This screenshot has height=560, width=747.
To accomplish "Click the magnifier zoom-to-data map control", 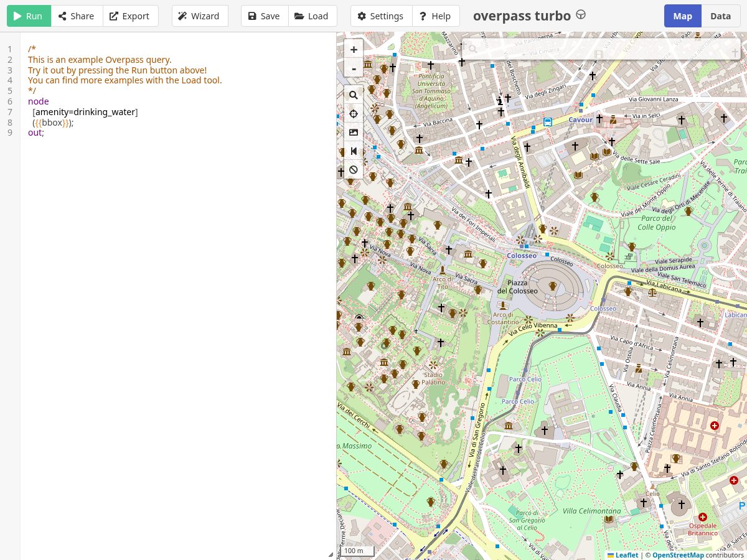I will click(354, 95).
